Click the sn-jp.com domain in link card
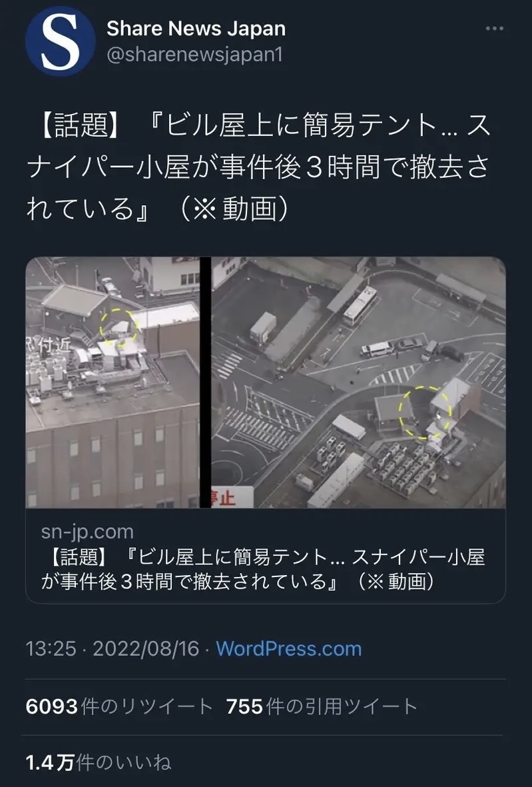532x787 pixels. [x=87, y=532]
